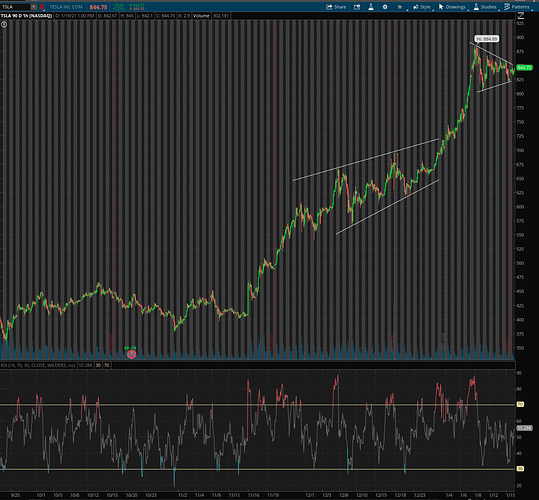Screen dimensions: 539x500
Task: Click the Hi: 884.89 price bubble
Action: pyautogui.click(x=487, y=39)
